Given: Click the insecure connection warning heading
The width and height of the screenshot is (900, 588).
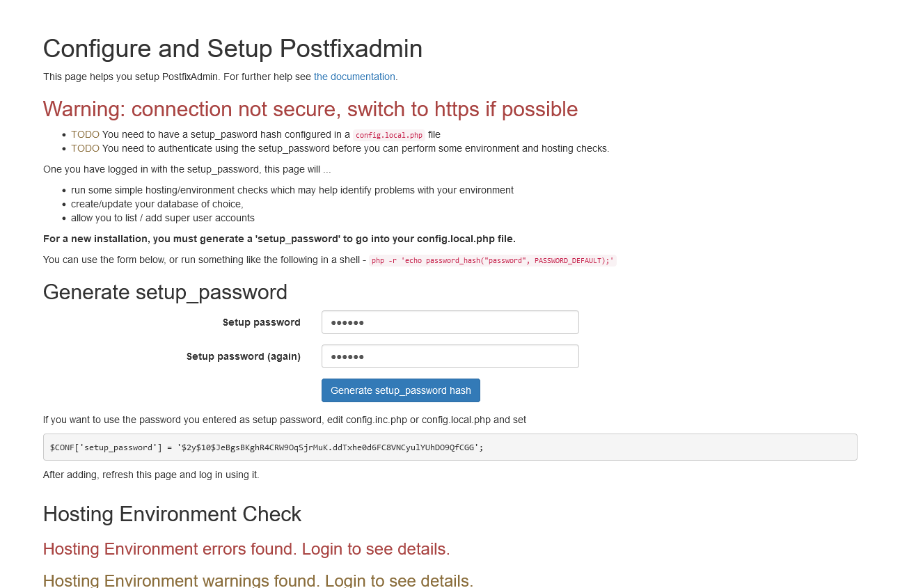Looking at the screenshot, I should point(310,109).
